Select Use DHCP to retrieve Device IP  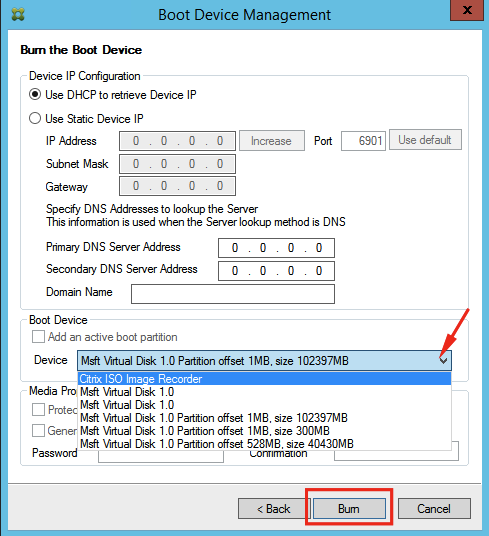[x=35, y=94]
